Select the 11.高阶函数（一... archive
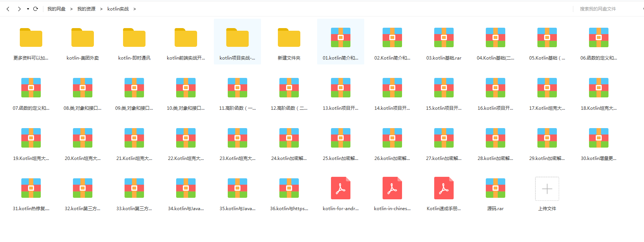 pyautogui.click(x=237, y=88)
